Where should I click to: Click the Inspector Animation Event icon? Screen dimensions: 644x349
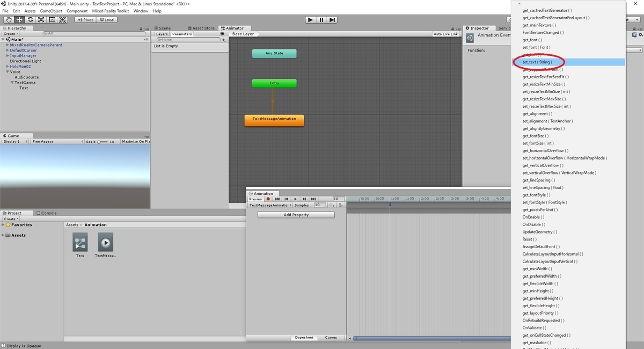[470, 37]
